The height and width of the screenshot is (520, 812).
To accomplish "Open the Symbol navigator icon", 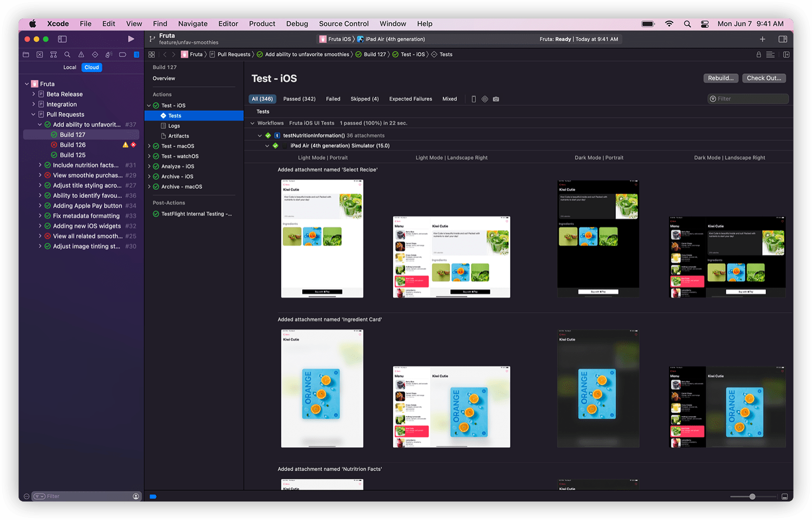I will 53,54.
